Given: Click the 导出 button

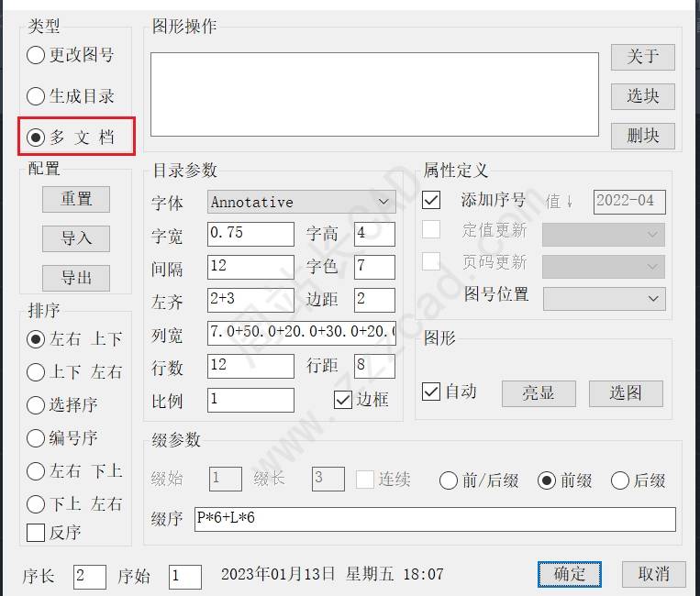Looking at the screenshot, I should point(76,278).
